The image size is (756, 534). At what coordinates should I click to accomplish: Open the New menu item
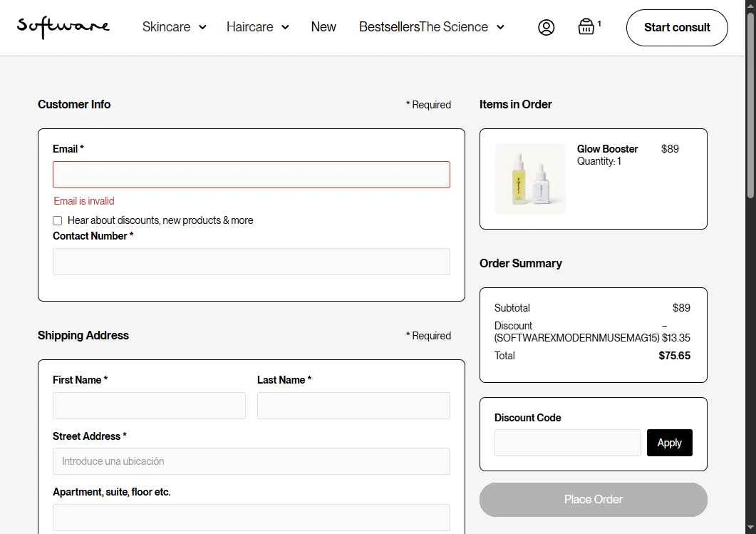point(323,27)
